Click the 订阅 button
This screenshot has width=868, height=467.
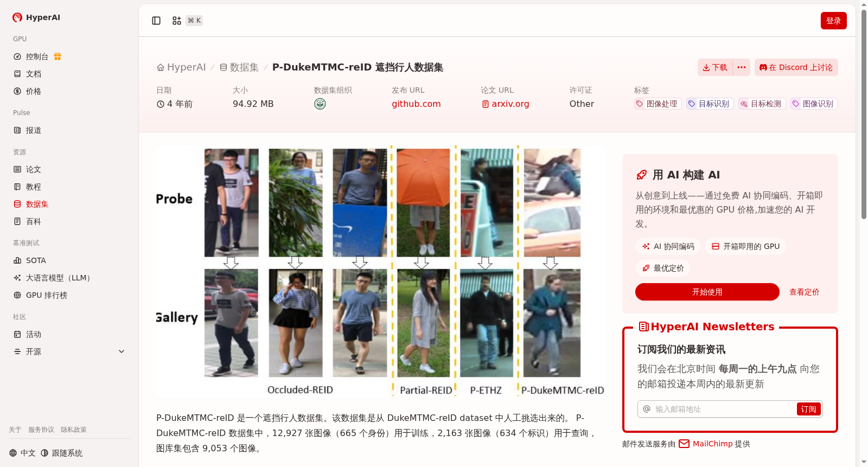coord(808,409)
